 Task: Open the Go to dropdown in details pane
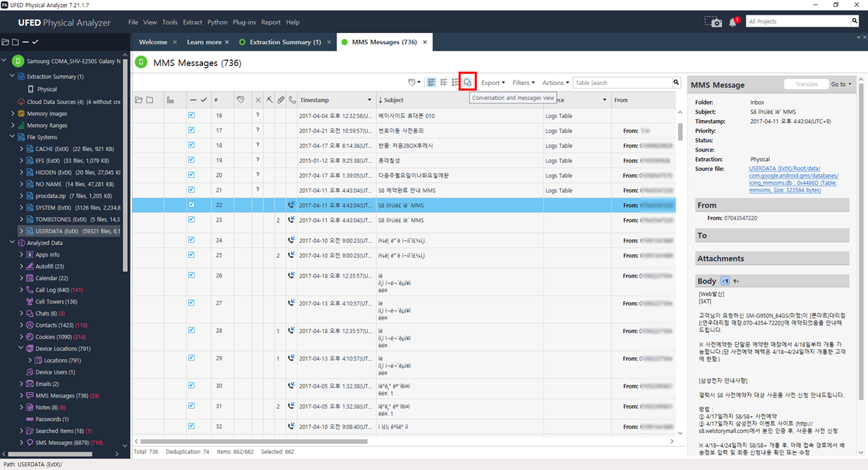click(841, 84)
